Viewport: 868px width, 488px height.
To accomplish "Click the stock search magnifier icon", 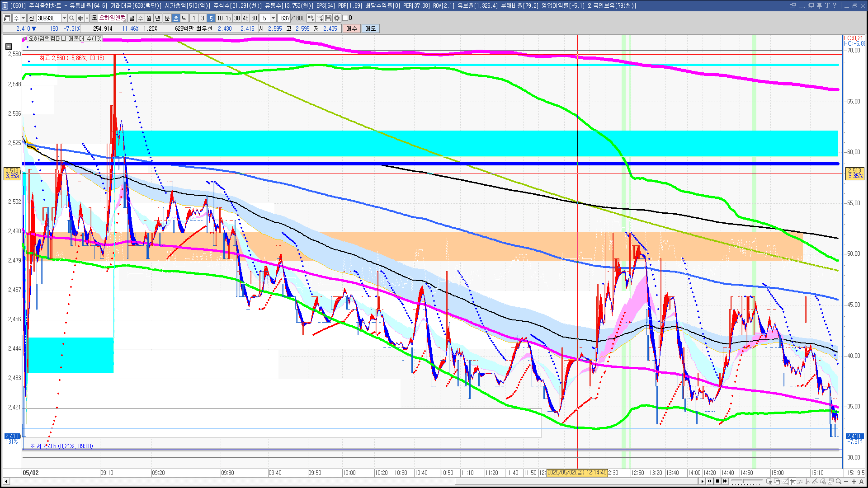I will (71, 18).
